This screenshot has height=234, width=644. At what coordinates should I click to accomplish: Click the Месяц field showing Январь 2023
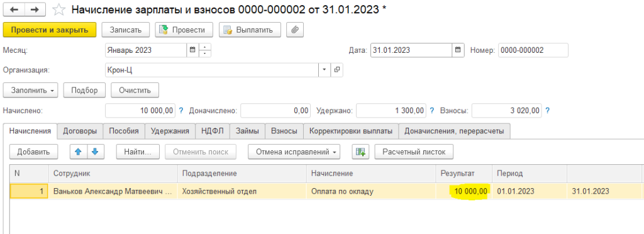[x=146, y=50]
